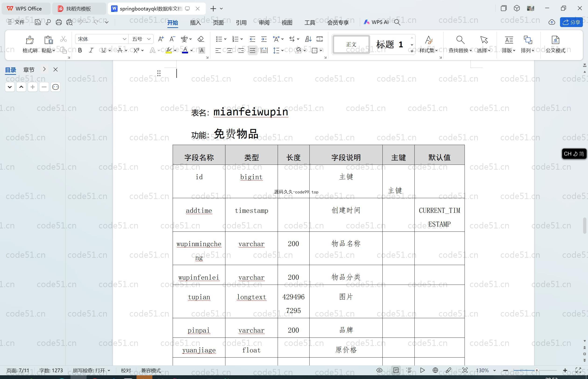Click the Increase Indent icon
Image resolution: width=588 pixels, height=379 pixels.
click(x=264, y=39)
